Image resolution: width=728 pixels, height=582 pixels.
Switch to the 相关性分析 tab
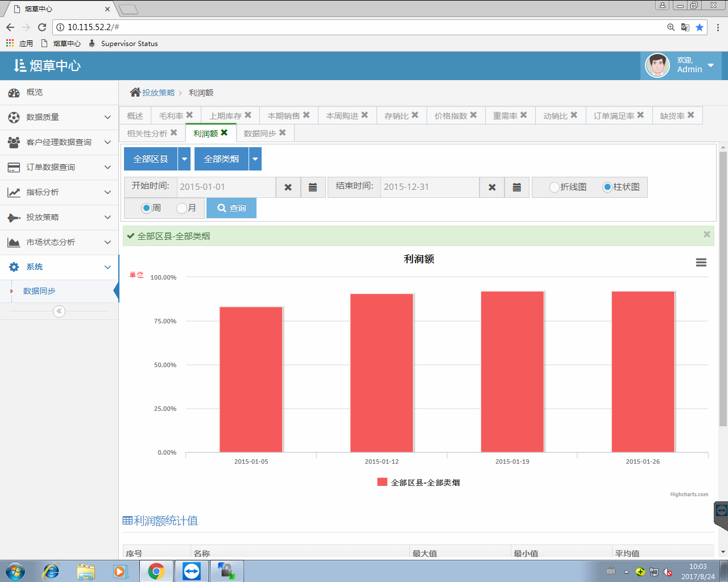point(147,133)
